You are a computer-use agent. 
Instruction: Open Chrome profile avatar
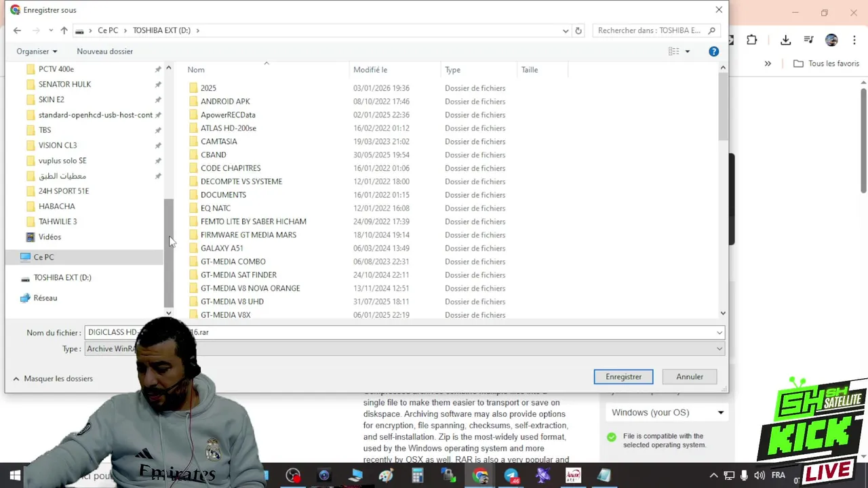point(831,40)
